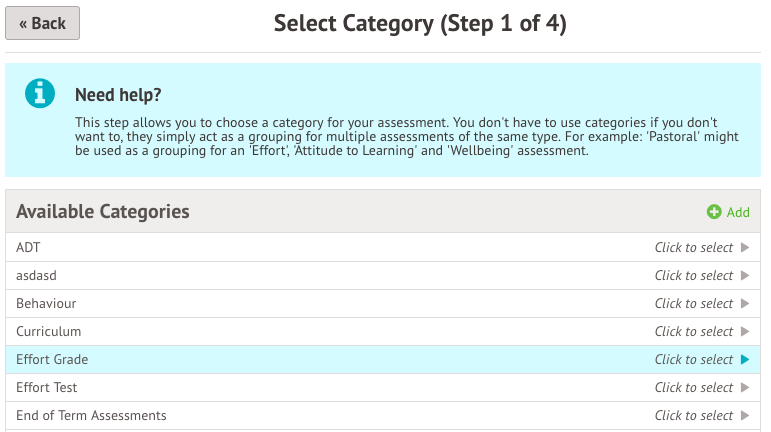Screen dimensions: 771x432
Task: Pick the Behaviour category name
Action: click(x=46, y=303)
